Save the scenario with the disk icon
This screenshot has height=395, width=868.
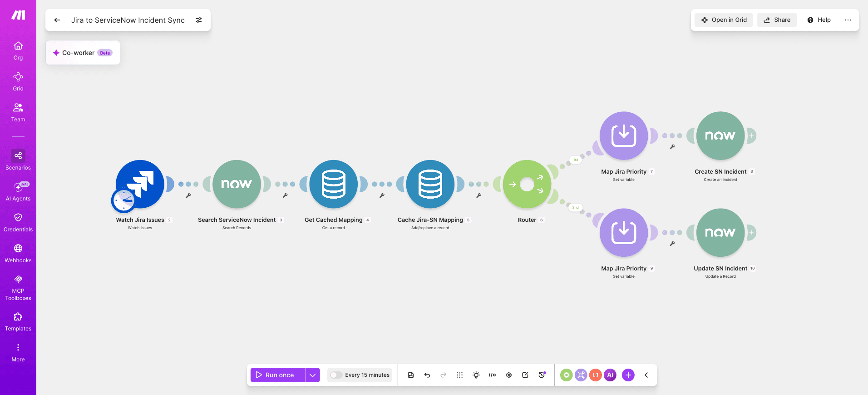[x=411, y=375]
